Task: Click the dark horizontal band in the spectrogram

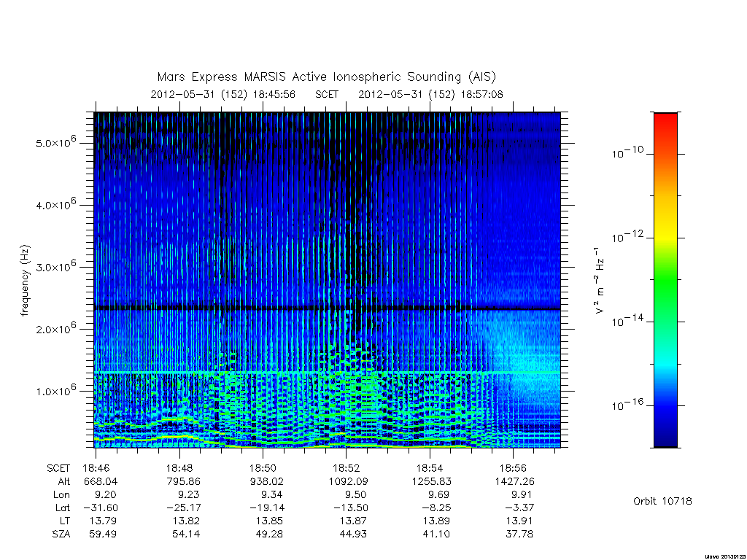Action: point(328,308)
